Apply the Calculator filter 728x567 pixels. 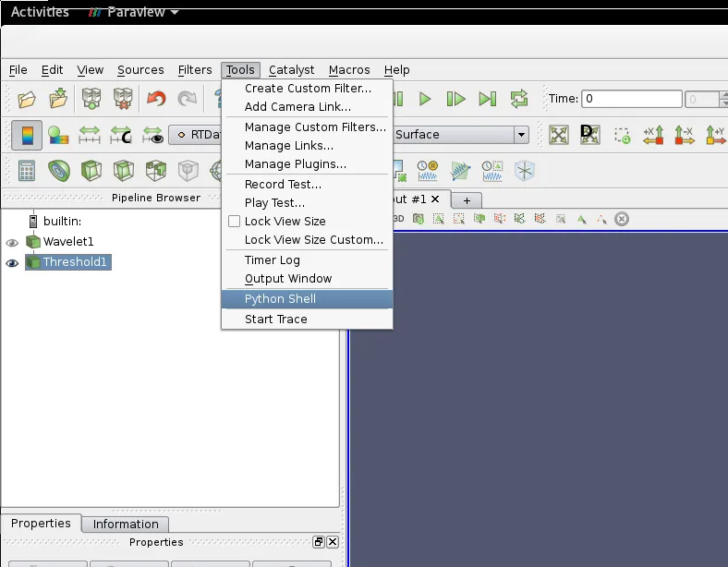click(x=27, y=170)
